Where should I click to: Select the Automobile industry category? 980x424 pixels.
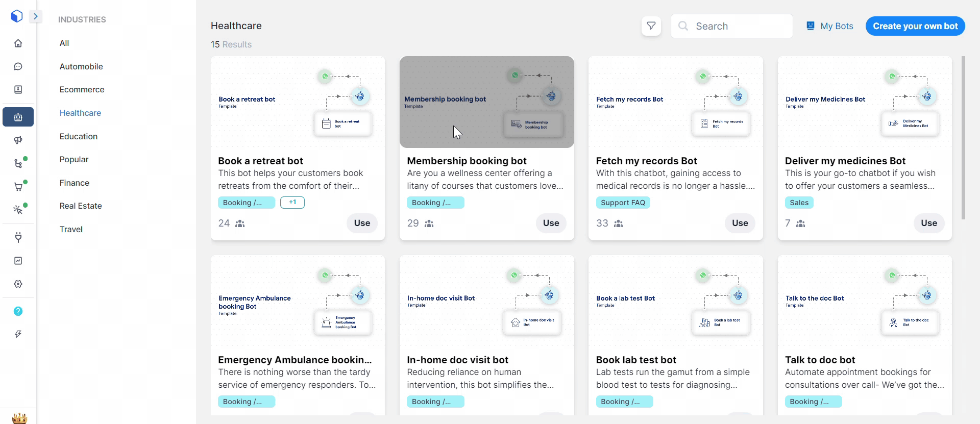81,66
